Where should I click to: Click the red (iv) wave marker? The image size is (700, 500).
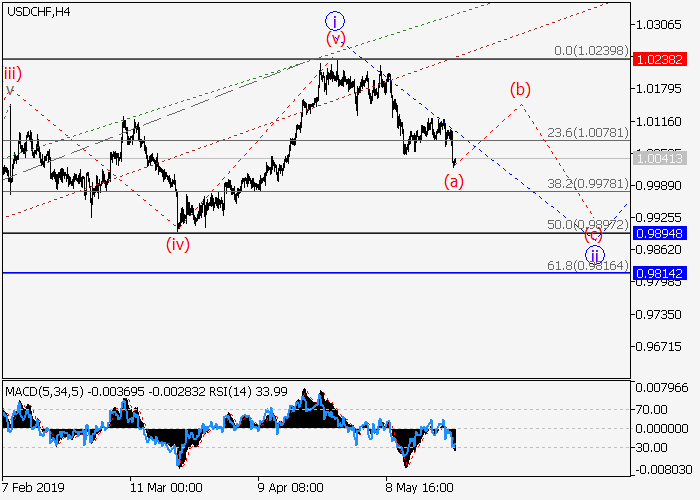[178, 243]
